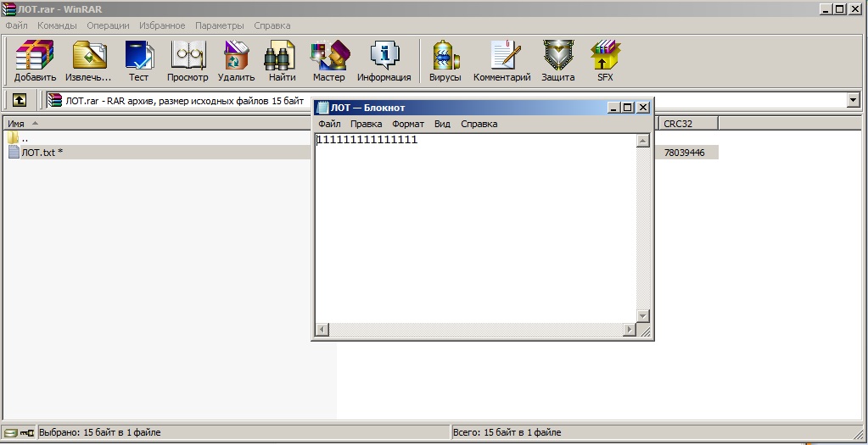Image resolution: width=868 pixels, height=445 pixels.
Task: Close the ЛОТ Notepad window
Action: click(x=642, y=108)
